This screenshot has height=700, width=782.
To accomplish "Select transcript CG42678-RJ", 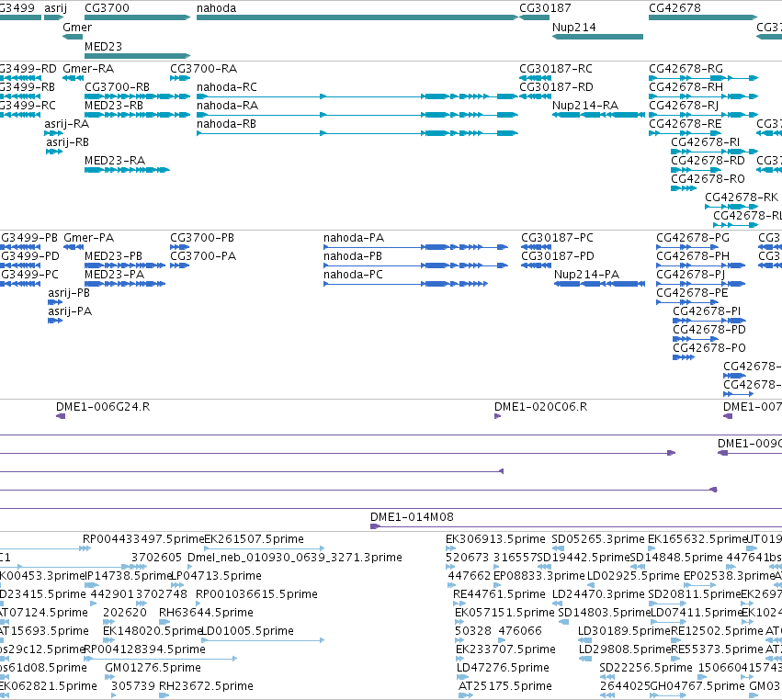I will pos(703,115).
